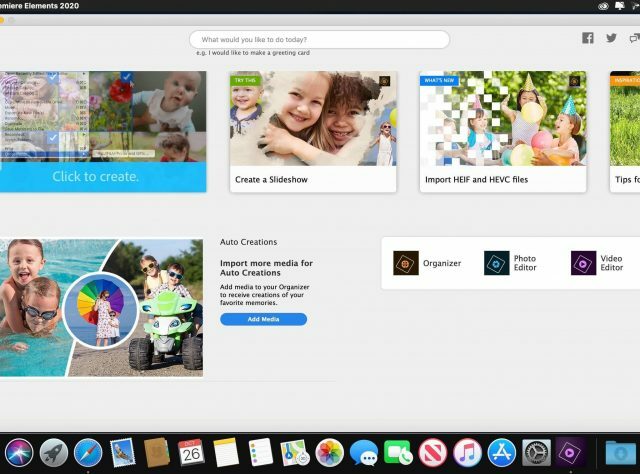Launch the Photo Editor icon

497,263
